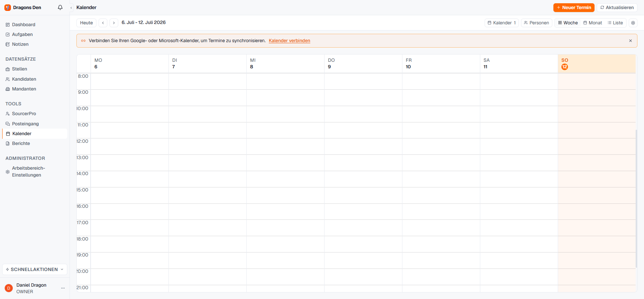The height and width of the screenshot is (299, 644).
Task: Select Kalender in the sidebar
Action: click(35, 134)
